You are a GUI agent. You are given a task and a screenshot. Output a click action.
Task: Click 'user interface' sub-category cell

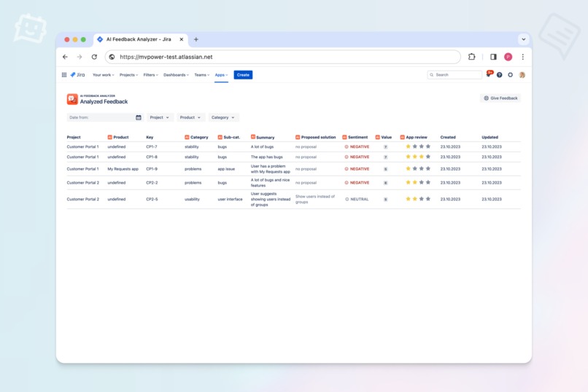pos(230,199)
